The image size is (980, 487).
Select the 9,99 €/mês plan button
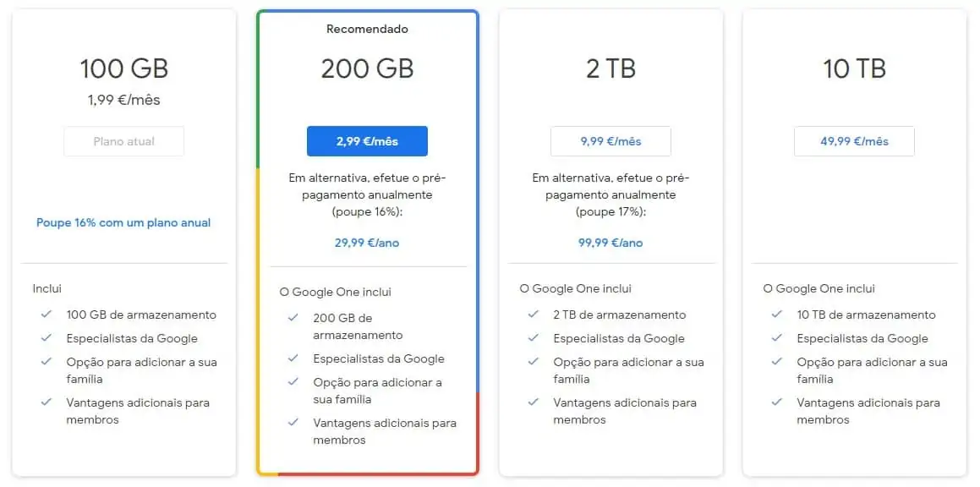[x=610, y=141]
